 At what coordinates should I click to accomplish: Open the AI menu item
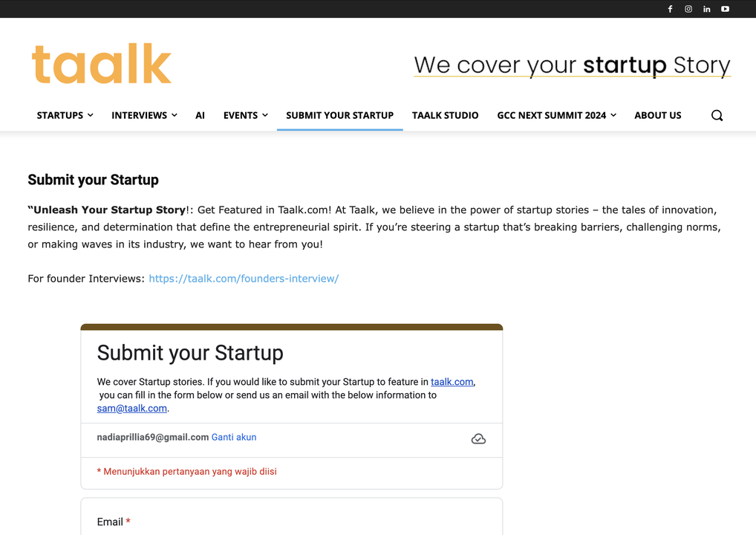pos(200,115)
